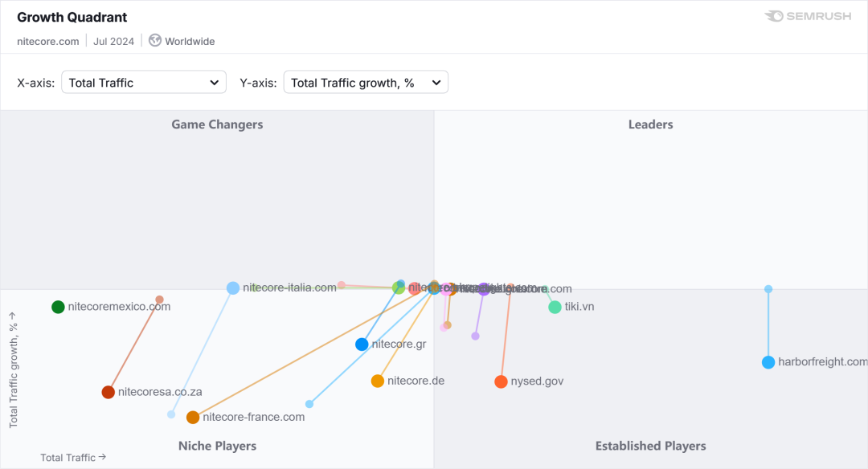Select the nysed.gov orange-red data point
868x469 pixels.
click(502, 381)
